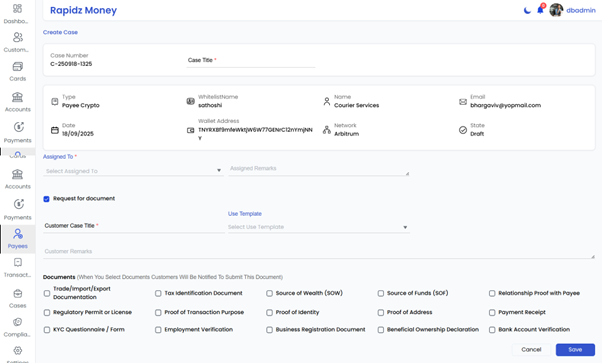Viewport: 602px width, 363px height.
Task: Check Proof of Identity
Action: 270,312
